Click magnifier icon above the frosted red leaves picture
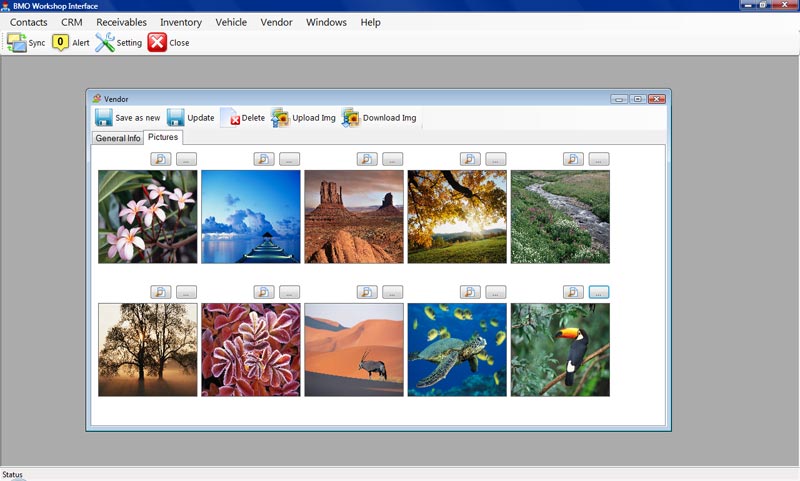 pyautogui.click(x=264, y=292)
